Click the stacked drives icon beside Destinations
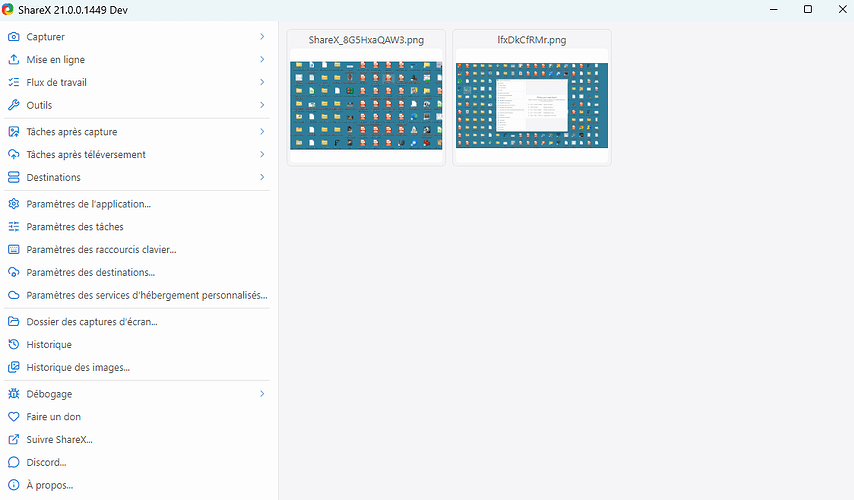854x500 pixels. coord(14,178)
